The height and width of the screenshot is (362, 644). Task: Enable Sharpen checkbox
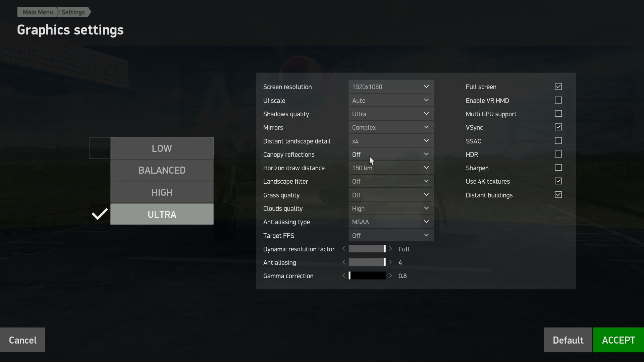tap(558, 168)
